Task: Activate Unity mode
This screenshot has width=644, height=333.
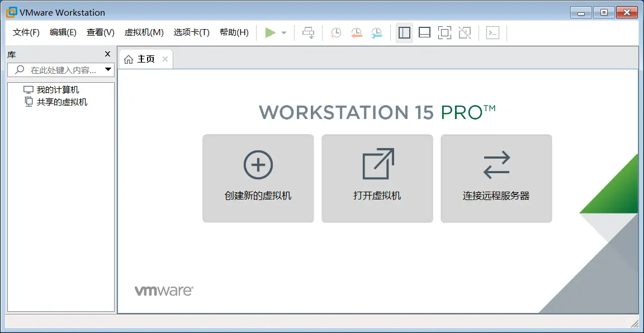Action: (465, 33)
